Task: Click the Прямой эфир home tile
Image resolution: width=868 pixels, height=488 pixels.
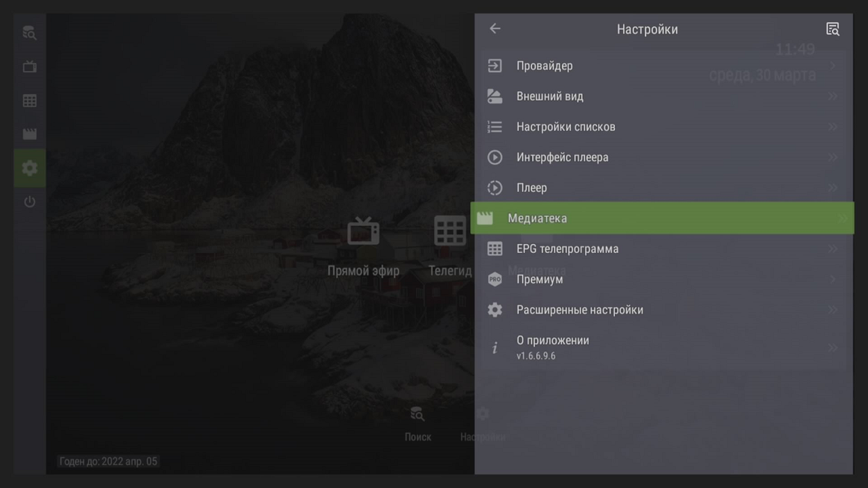Action: pyautogui.click(x=363, y=247)
